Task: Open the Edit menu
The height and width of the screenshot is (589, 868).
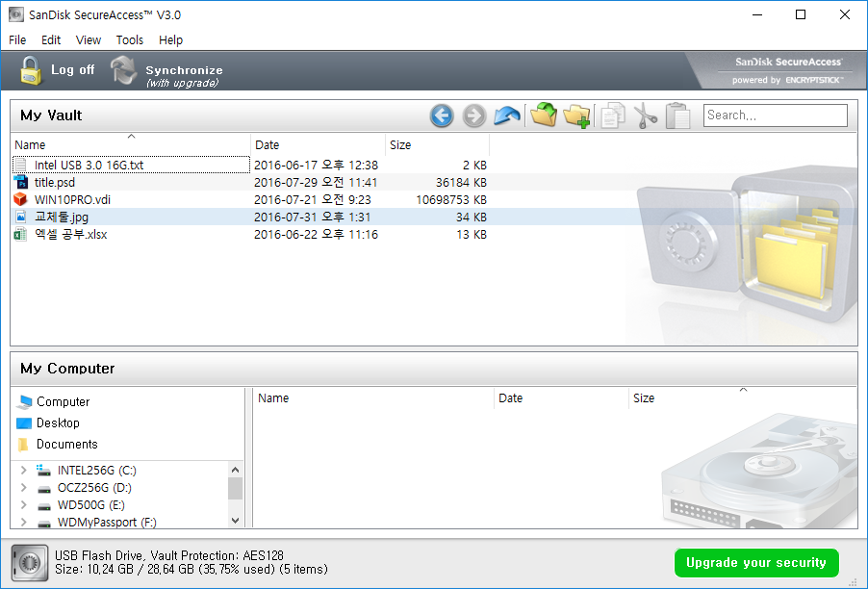Action: tap(51, 39)
